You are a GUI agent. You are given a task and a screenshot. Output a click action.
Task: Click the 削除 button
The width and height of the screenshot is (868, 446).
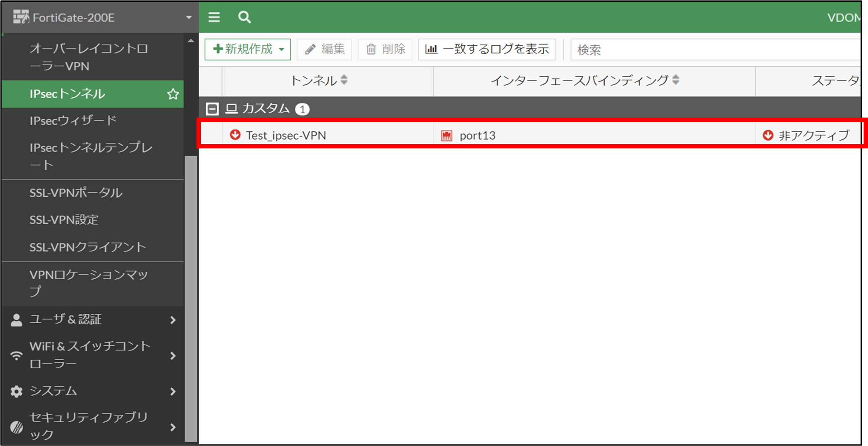pyautogui.click(x=385, y=49)
